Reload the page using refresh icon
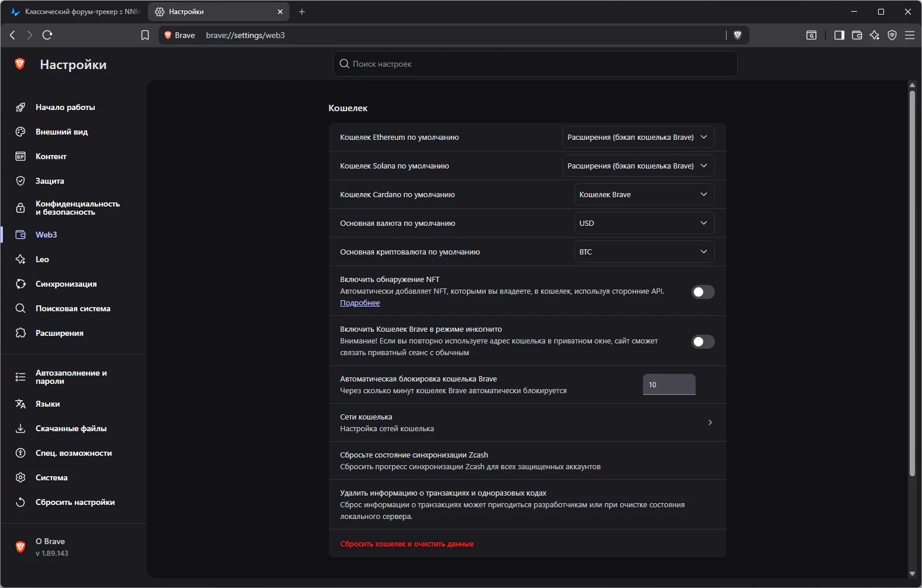Viewport: 922px width, 588px height. (47, 35)
